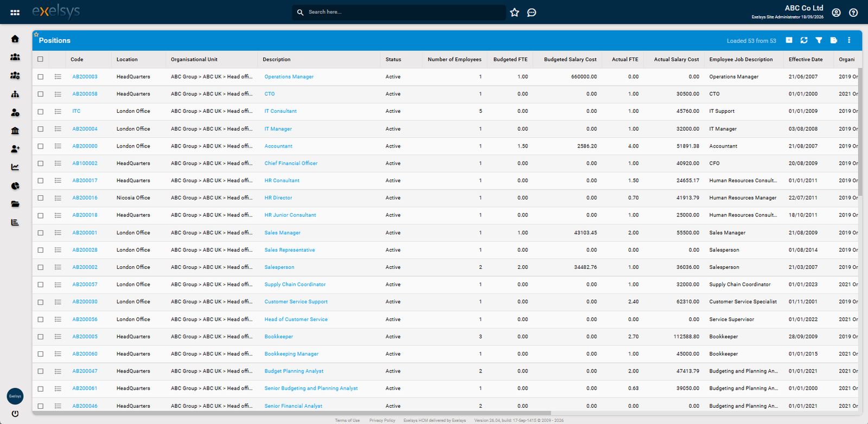The width and height of the screenshot is (868, 424).
Task: Sort by Effective Date column header
Action: [x=806, y=60]
